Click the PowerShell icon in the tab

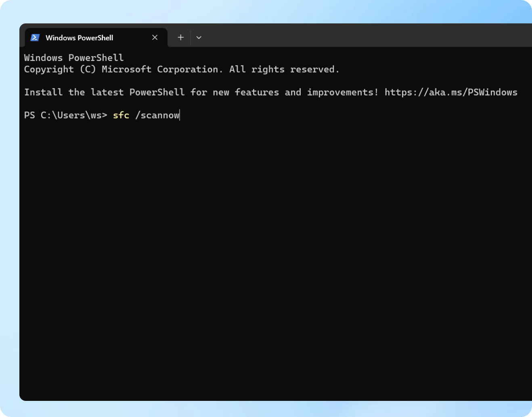35,38
